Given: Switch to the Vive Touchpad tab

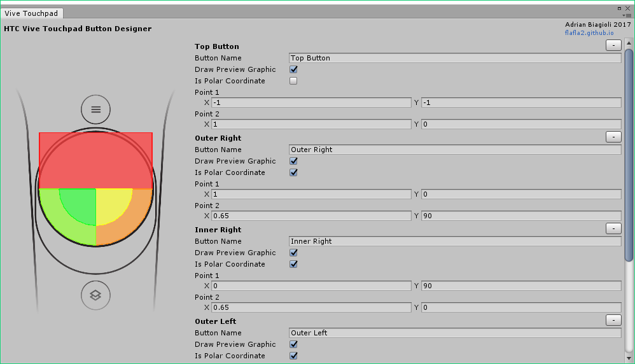Looking at the screenshot, I should pos(32,13).
